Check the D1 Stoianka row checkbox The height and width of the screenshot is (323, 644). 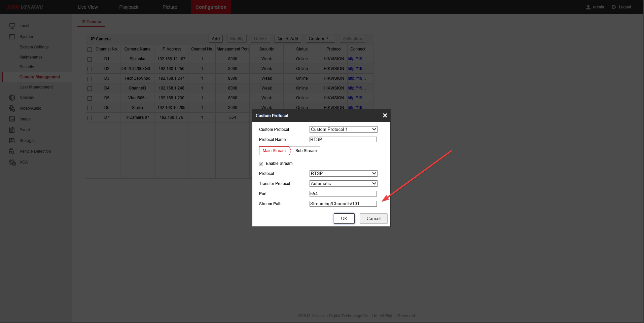point(90,59)
